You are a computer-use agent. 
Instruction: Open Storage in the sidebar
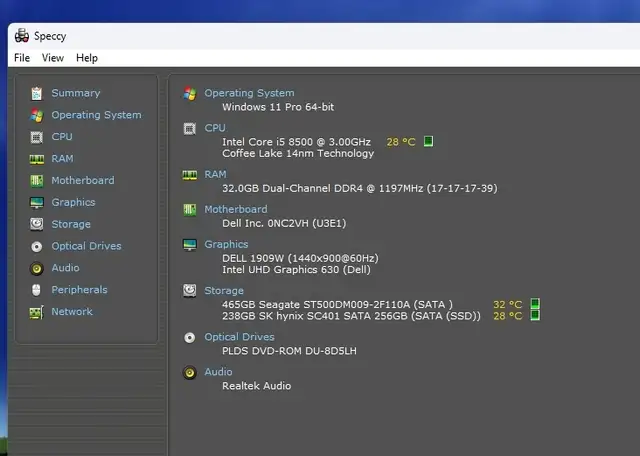click(71, 224)
